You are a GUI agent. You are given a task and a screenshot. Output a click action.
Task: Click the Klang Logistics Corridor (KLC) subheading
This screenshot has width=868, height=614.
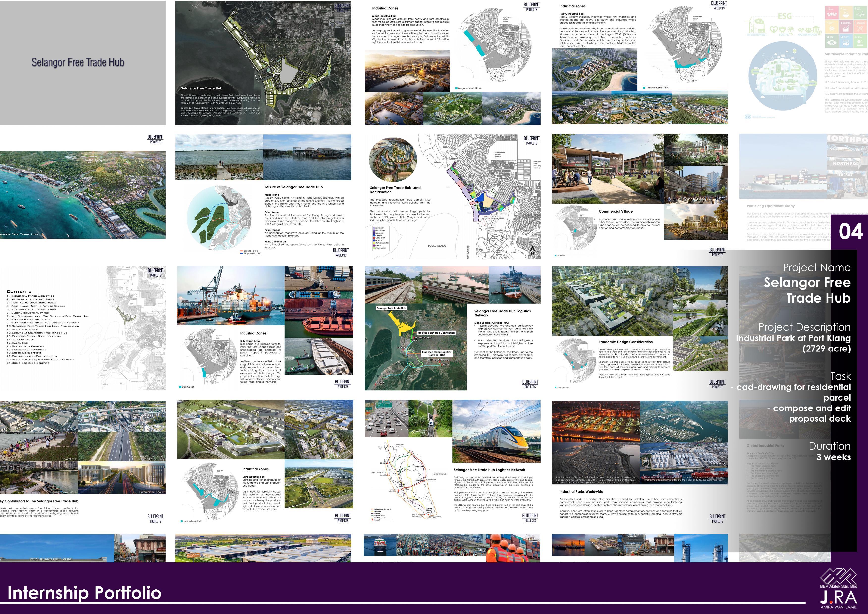pyautogui.click(x=491, y=323)
